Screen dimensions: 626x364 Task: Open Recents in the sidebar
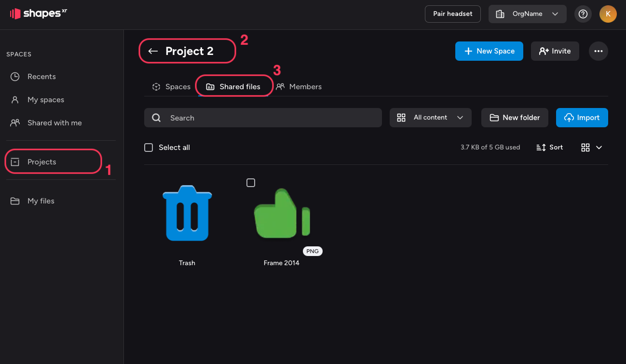click(41, 77)
